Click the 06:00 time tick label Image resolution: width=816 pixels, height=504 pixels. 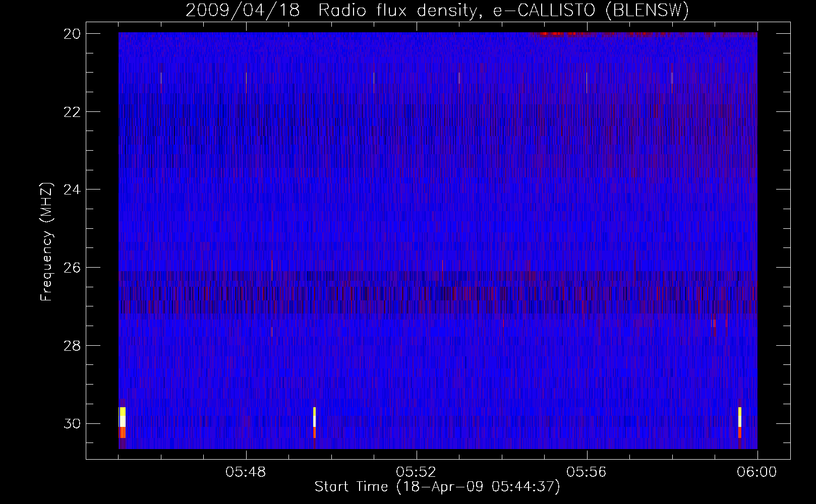[x=757, y=472]
